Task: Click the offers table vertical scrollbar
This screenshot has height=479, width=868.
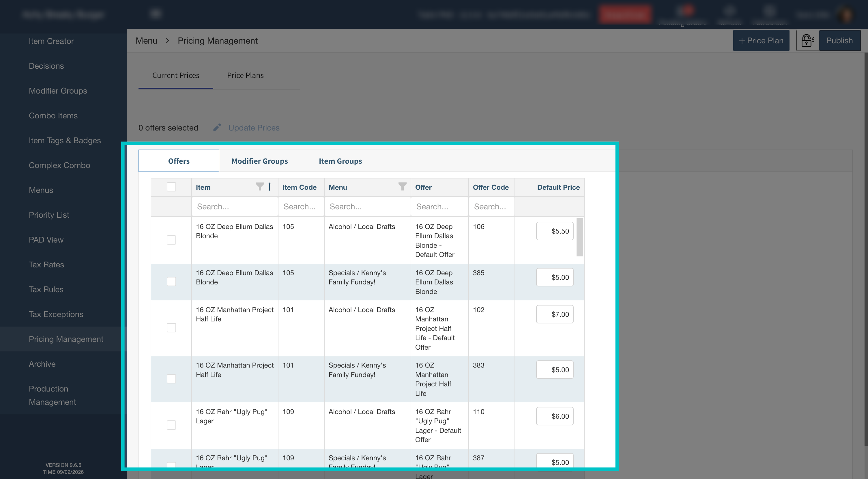Action: pos(579,237)
